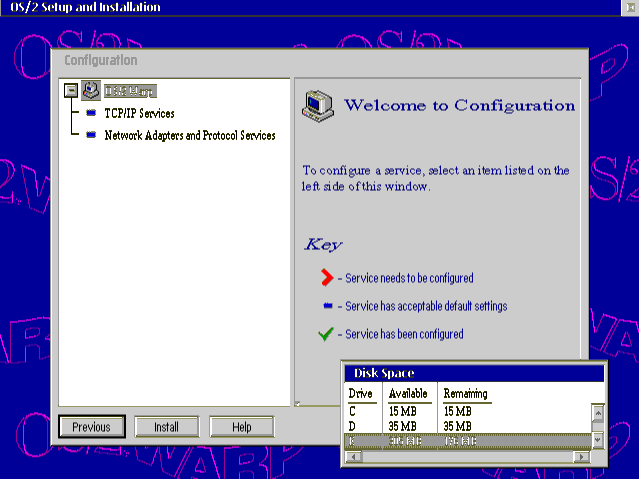
Task: Select drive D row in Disk Space
Action: 468,426
